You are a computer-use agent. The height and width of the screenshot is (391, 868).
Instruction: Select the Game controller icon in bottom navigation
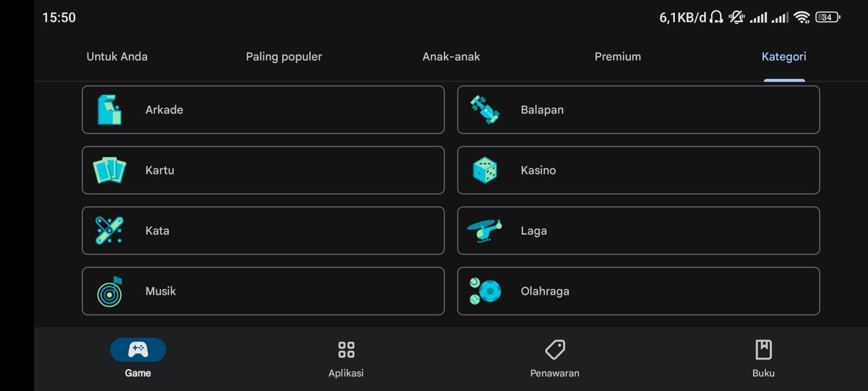(x=138, y=350)
